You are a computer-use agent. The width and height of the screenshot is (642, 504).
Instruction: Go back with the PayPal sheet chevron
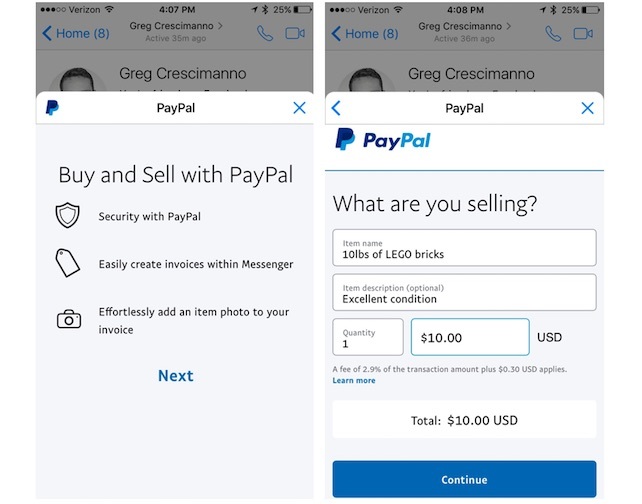coord(336,108)
